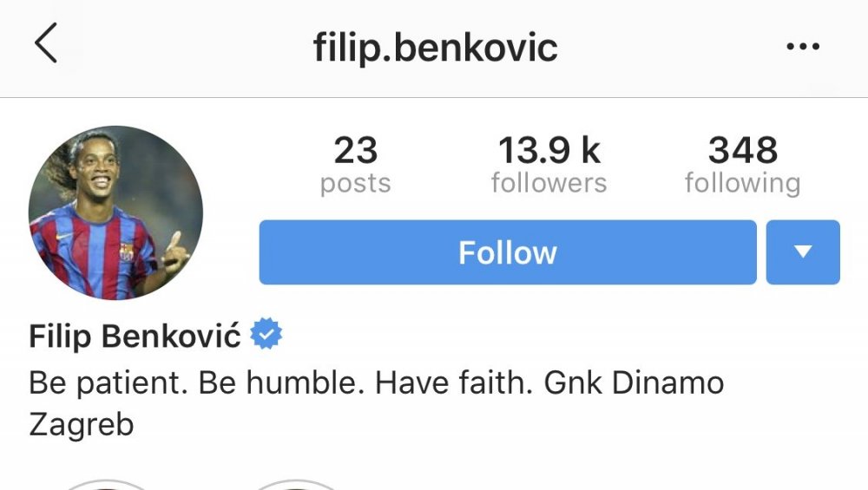Tap the back arrow icon

click(x=46, y=43)
